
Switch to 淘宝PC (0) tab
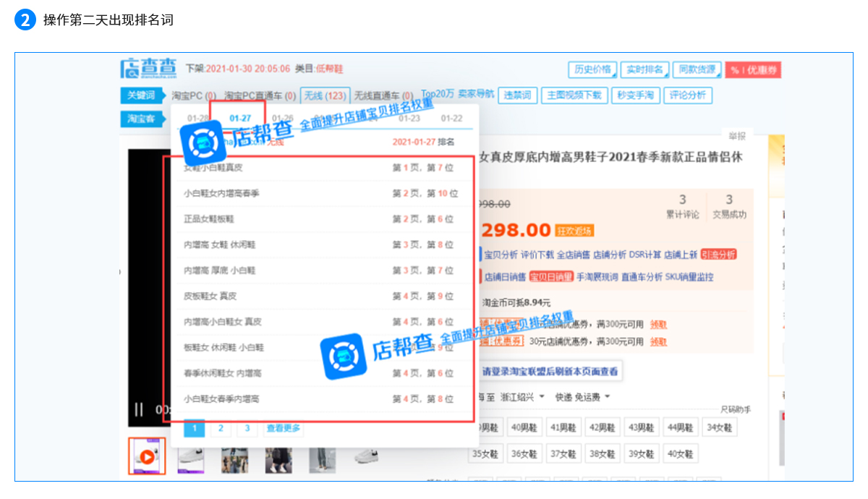coord(194,95)
